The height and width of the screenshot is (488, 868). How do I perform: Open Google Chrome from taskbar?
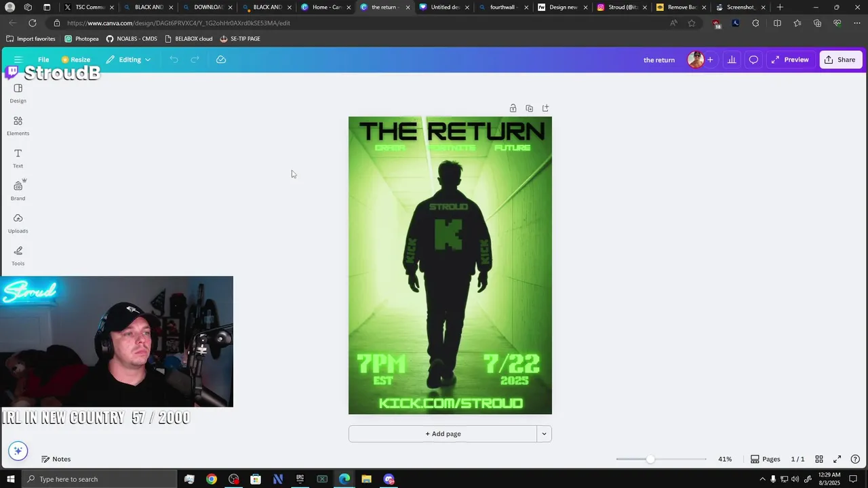coord(212,479)
